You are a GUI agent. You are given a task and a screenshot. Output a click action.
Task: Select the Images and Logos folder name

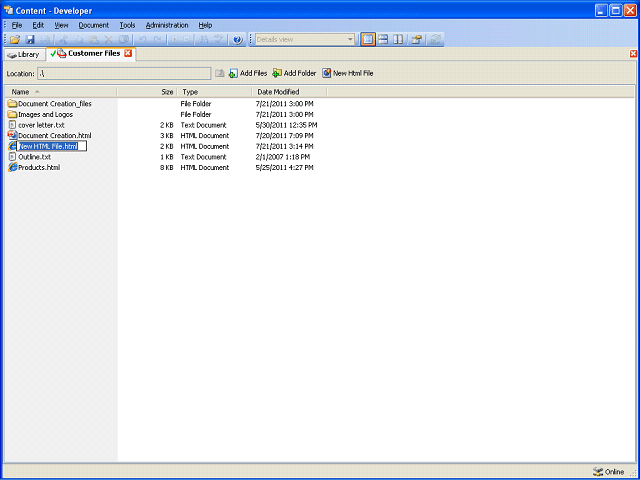(x=46, y=114)
